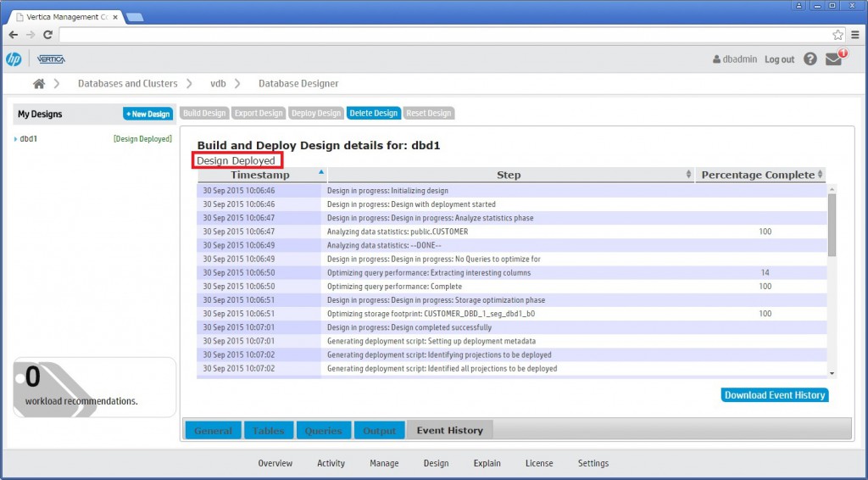Click the [Design Deployed] status label
This screenshot has width=868, height=480.
point(142,139)
